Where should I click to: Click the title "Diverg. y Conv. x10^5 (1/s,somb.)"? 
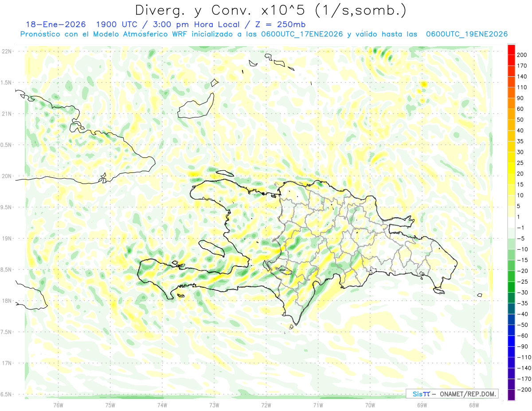[x=270, y=10]
